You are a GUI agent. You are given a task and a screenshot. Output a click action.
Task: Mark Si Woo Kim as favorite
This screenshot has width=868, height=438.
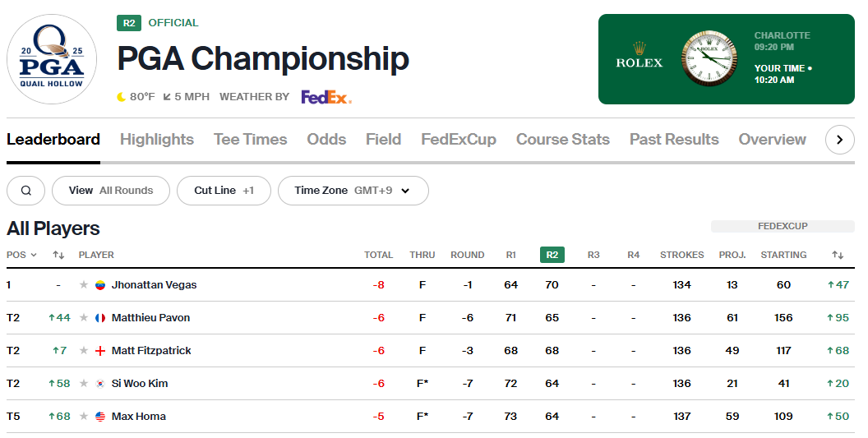click(x=84, y=383)
